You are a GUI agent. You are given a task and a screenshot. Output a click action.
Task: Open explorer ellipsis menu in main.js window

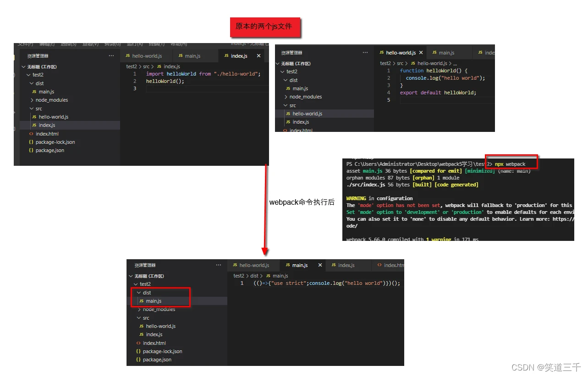click(x=219, y=265)
